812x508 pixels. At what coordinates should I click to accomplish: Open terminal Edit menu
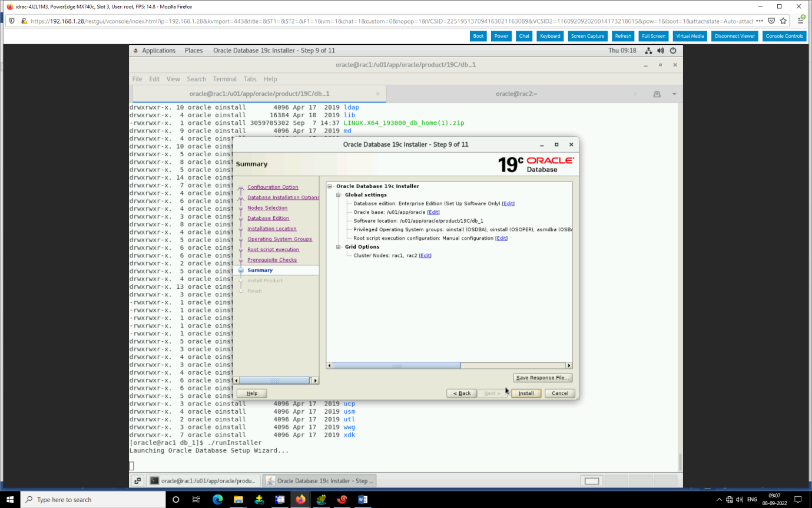pos(154,79)
